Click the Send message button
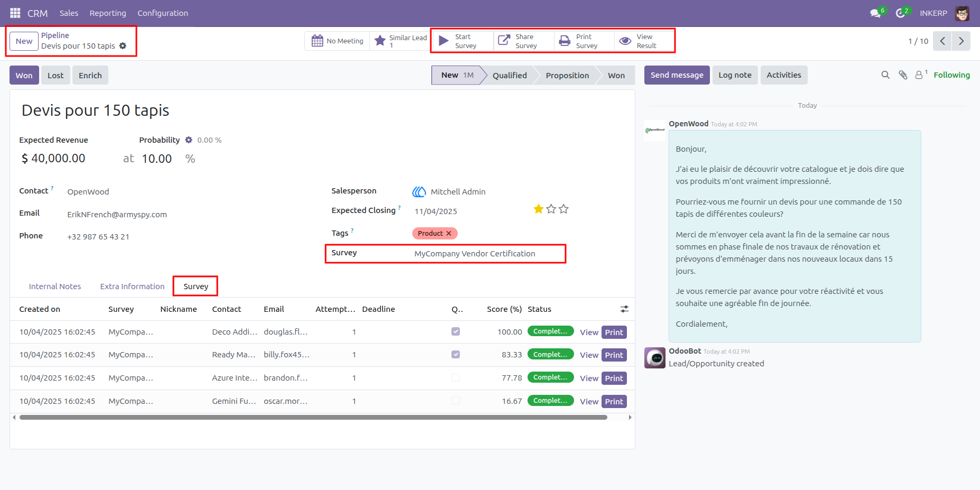The image size is (980, 490). (677, 75)
